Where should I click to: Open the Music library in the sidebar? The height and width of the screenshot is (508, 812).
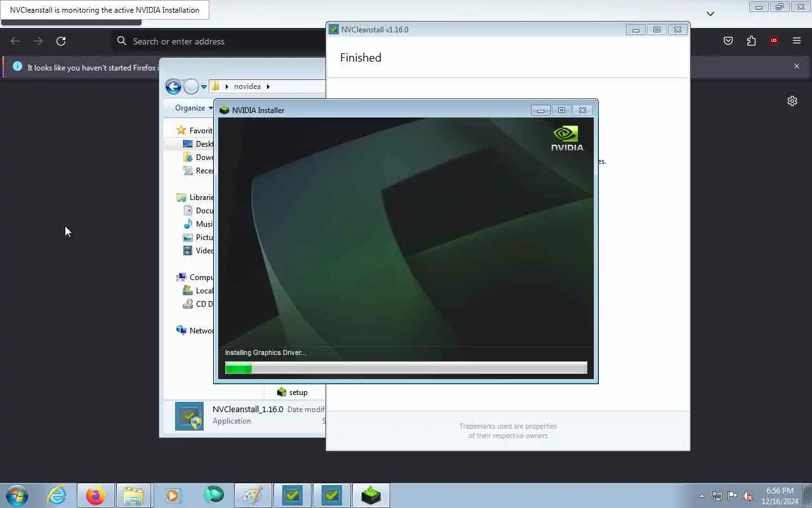click(x=197, y=224)
